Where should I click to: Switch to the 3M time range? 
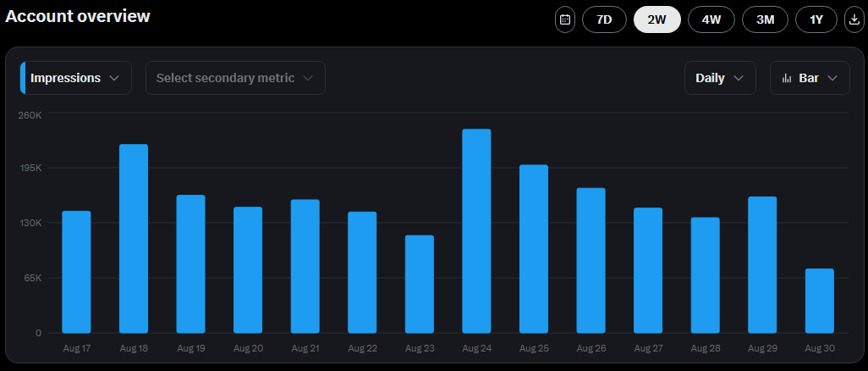(x=765, y=20)
